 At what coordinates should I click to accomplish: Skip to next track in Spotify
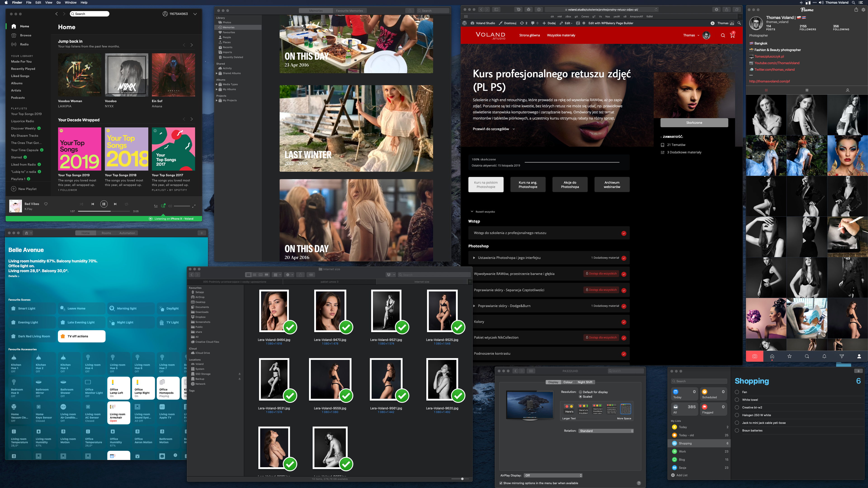(115, 204)
